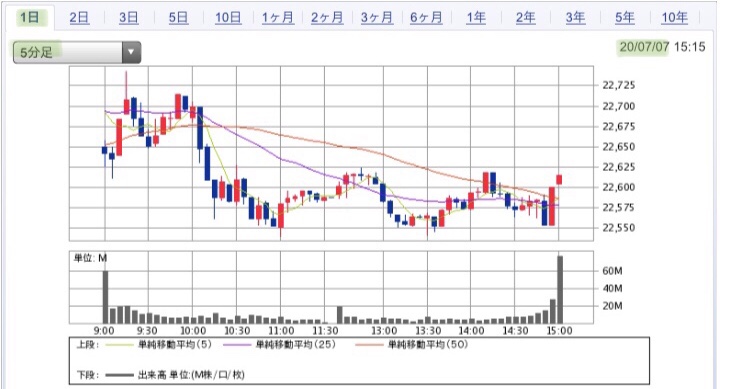Show the 2ヶ月 chart range
The height and width of the screenshot is (389, 729).
[x=327, y=18]
